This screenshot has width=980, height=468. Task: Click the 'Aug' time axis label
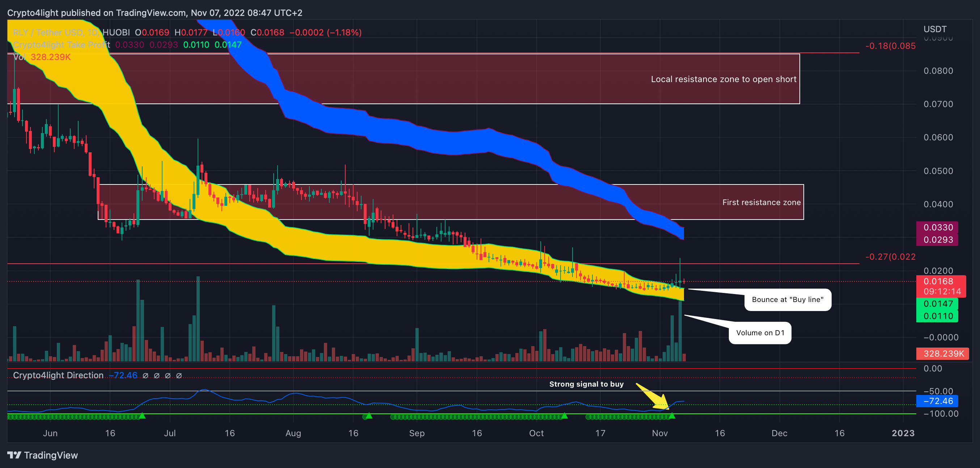point(293,433)
